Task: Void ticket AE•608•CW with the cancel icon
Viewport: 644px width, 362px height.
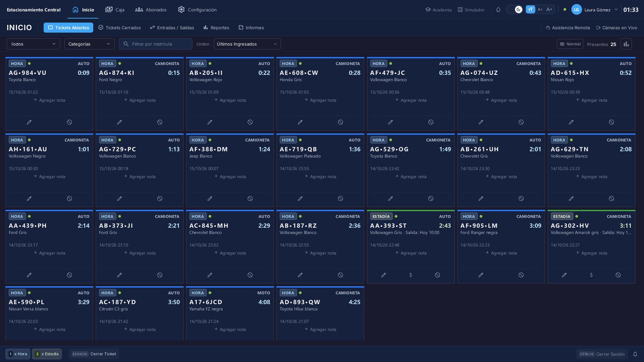Action: coord(341,122)
